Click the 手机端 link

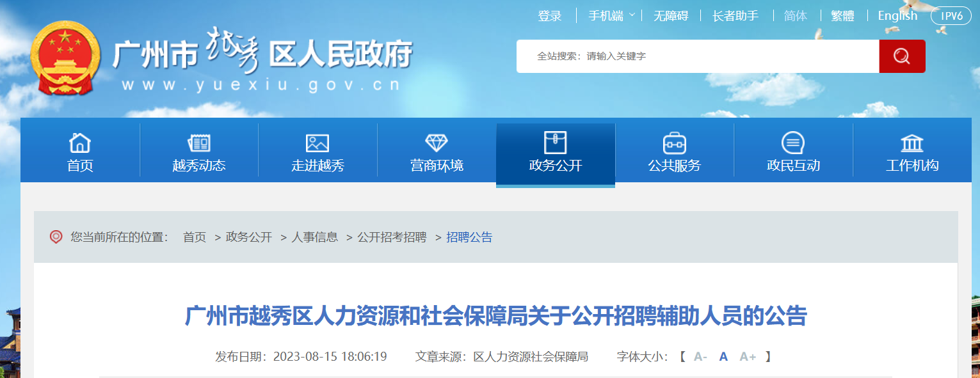(x=606, y=16)
